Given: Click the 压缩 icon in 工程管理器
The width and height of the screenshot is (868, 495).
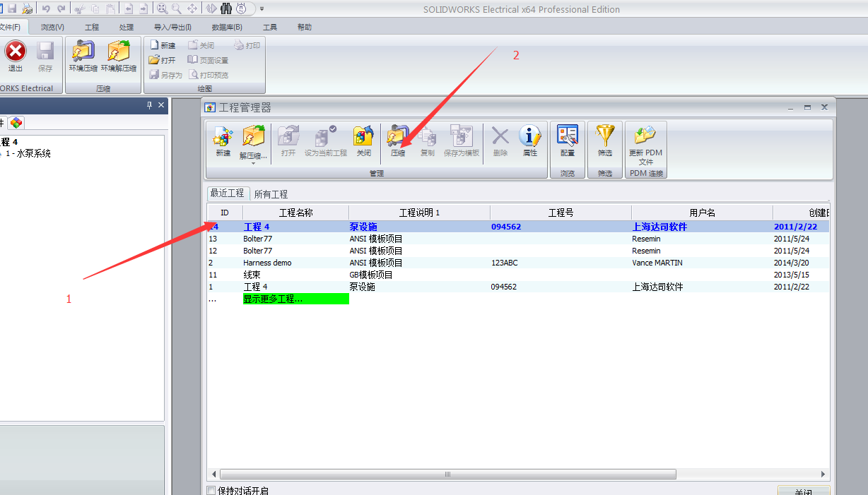Looking at the screenshot, I should (397, 136).
